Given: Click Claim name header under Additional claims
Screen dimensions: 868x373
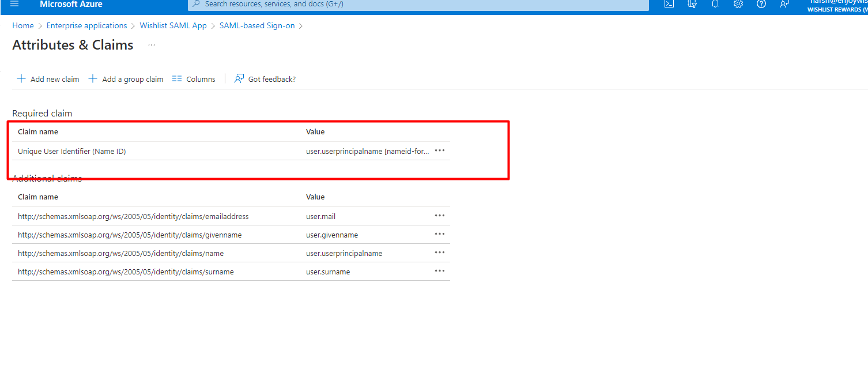Looking at the screenshot, I should 38,197.
